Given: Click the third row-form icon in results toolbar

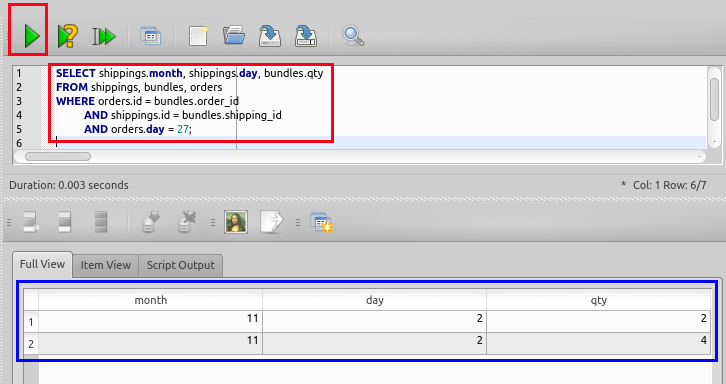Looking at the screenshot, I should [x=100, y=222].
